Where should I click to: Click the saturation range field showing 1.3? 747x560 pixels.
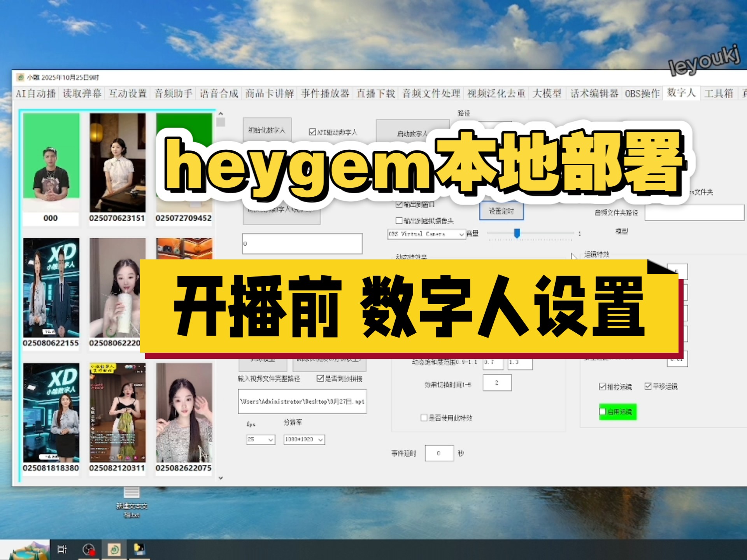tap(519, 362)
